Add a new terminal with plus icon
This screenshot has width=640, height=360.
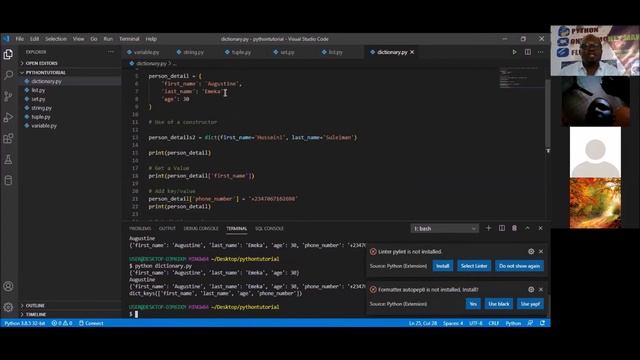coord(488,228)
